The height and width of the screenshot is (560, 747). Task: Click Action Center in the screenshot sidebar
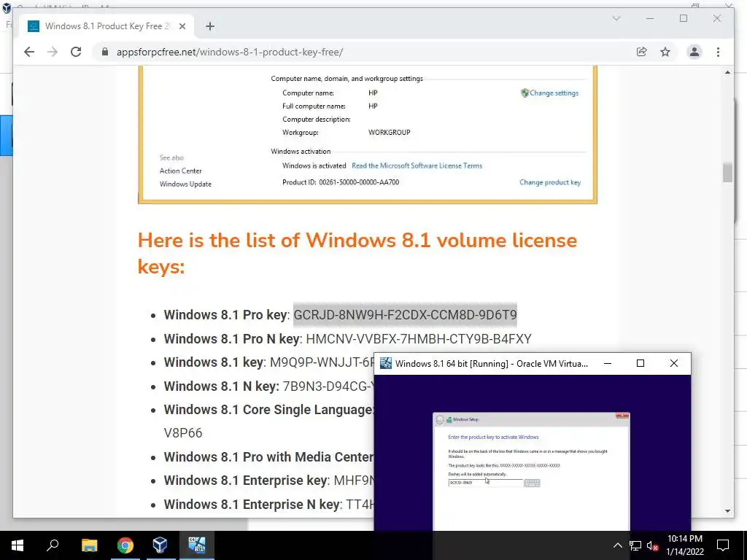(x=181, y=171)
